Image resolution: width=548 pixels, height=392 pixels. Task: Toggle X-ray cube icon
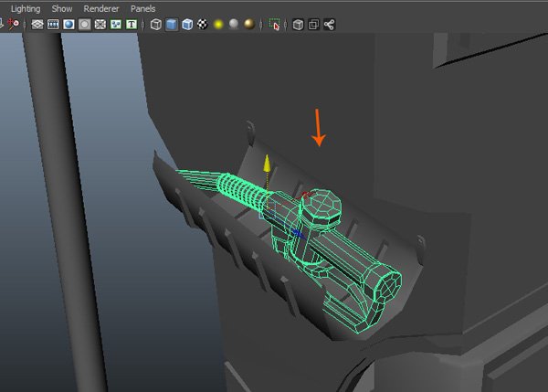(x=298, y=25)
